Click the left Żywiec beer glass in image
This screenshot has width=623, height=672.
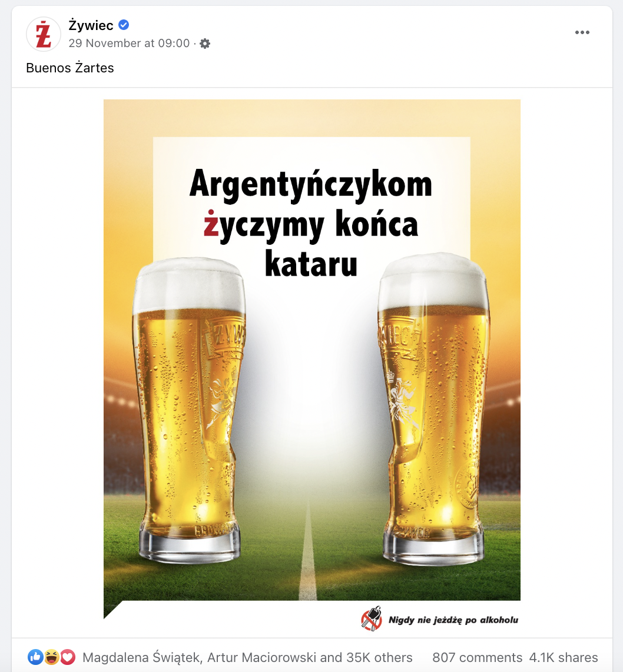[x=188, y=410]
